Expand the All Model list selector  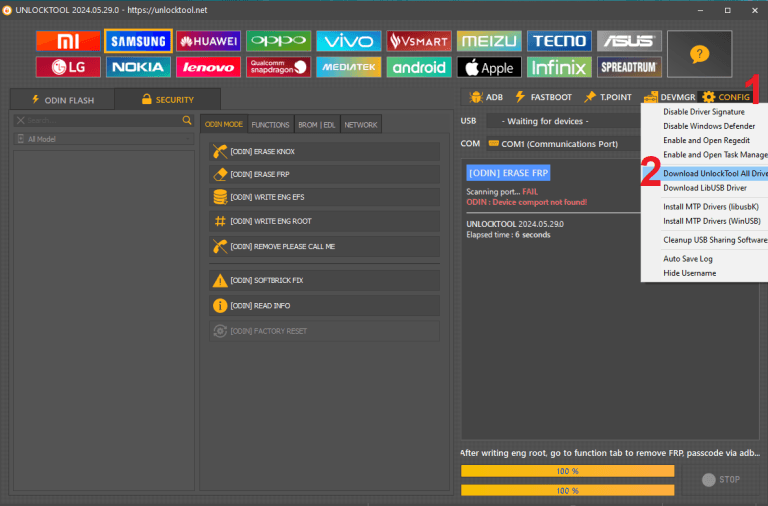(x=102, y=139)
